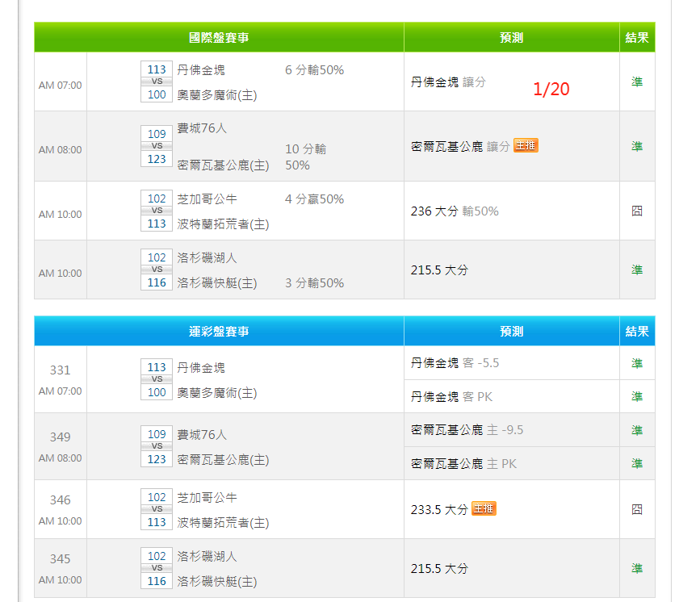Click the 準 result beside 丹佛金塊 讓分
Image resolution: width=700 pixels, height=602 pixels.
pos(637,82)
